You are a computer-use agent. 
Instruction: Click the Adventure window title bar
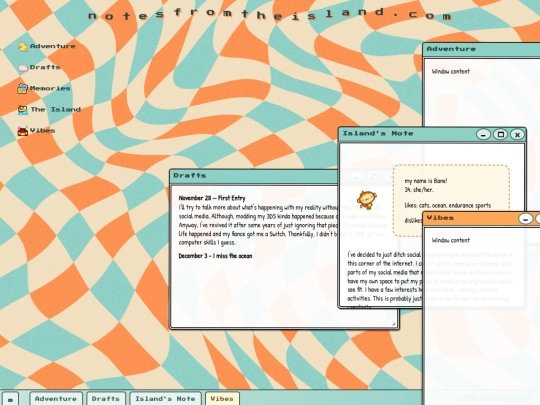pyautogui.click(x=481, y=49)
